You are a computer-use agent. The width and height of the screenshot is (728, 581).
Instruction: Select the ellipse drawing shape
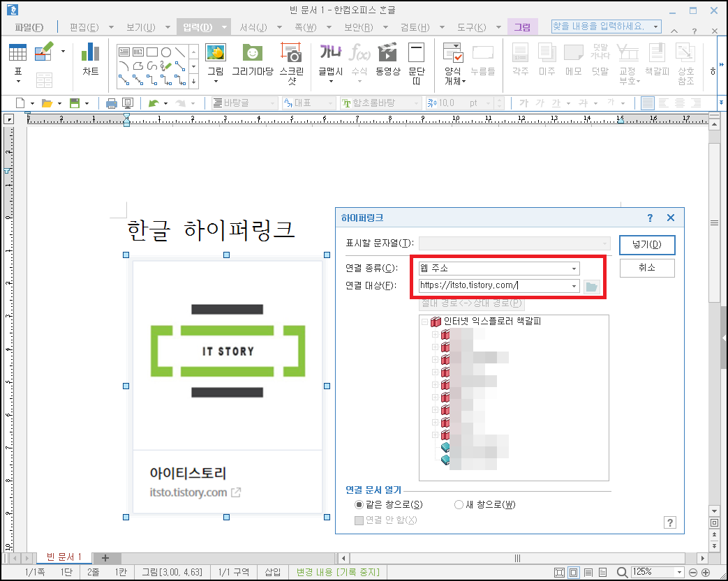(166, 52)
